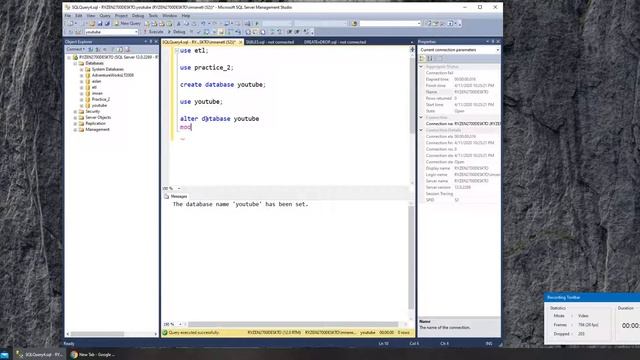This screenshot has width=640, height=360.
Task: Collapse the server node in Object Explorer
Action: [x=69, y=58]
